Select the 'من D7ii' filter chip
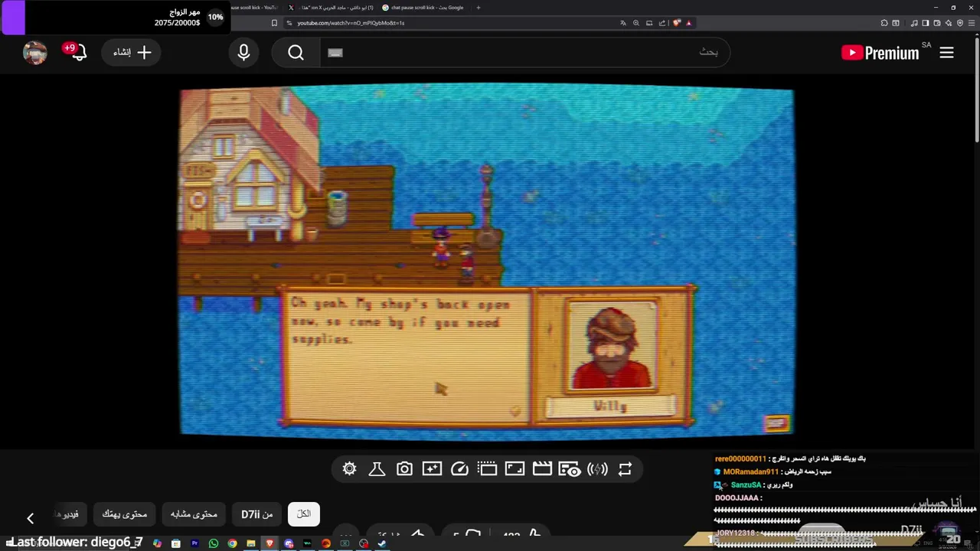 tap(257, 514)
